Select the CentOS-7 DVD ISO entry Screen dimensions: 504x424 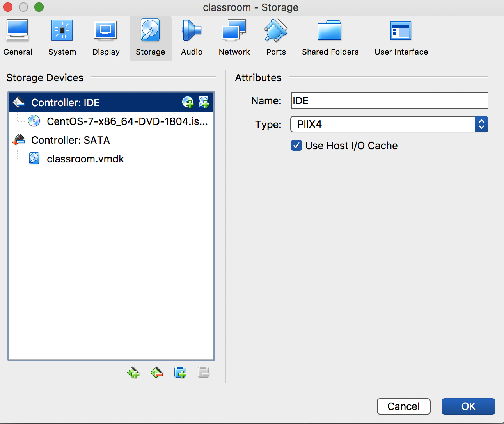click(111, 121)
